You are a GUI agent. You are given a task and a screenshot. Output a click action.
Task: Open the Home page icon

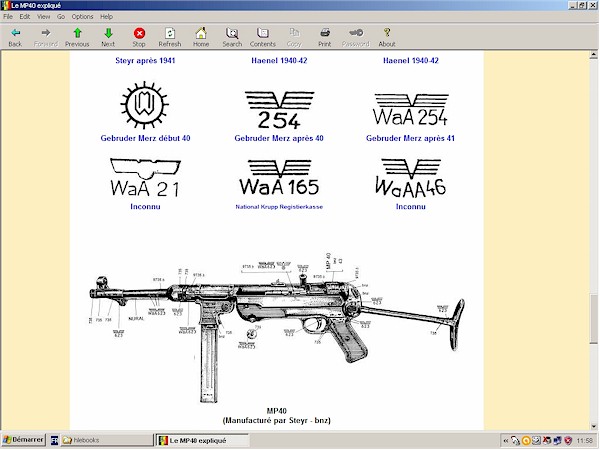click(x=201, y=33)
